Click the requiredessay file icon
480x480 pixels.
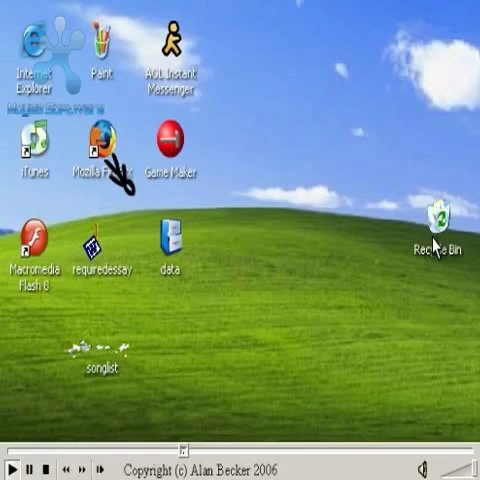click(92, 243)
